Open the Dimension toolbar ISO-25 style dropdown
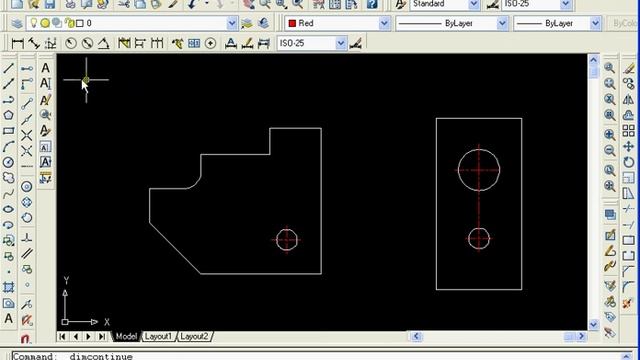 341,43
